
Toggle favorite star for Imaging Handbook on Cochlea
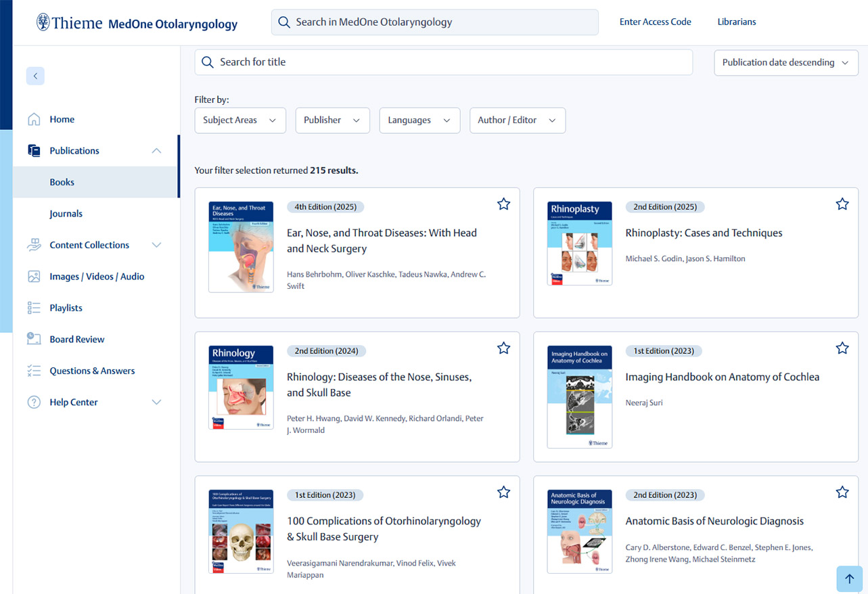[842, 348]
